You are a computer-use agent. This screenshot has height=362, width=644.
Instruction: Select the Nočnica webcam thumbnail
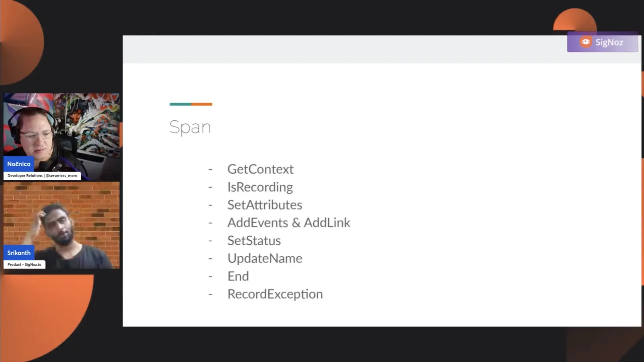pos(61,137)
